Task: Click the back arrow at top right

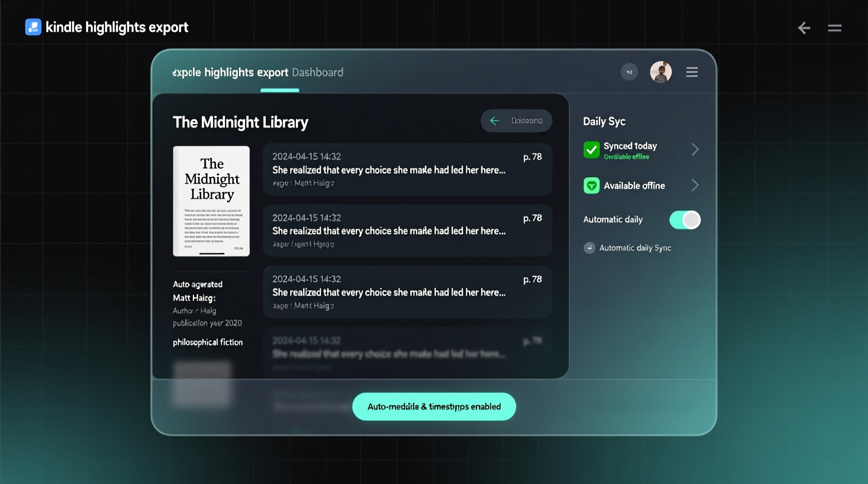Action: point(804,28)
